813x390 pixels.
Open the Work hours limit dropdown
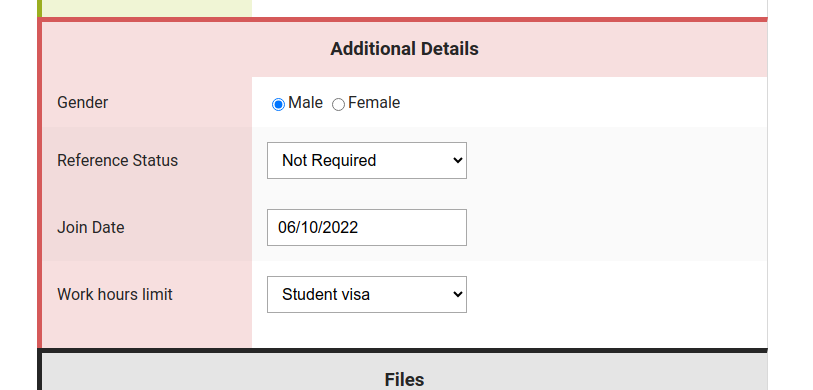tap(367, 295)
